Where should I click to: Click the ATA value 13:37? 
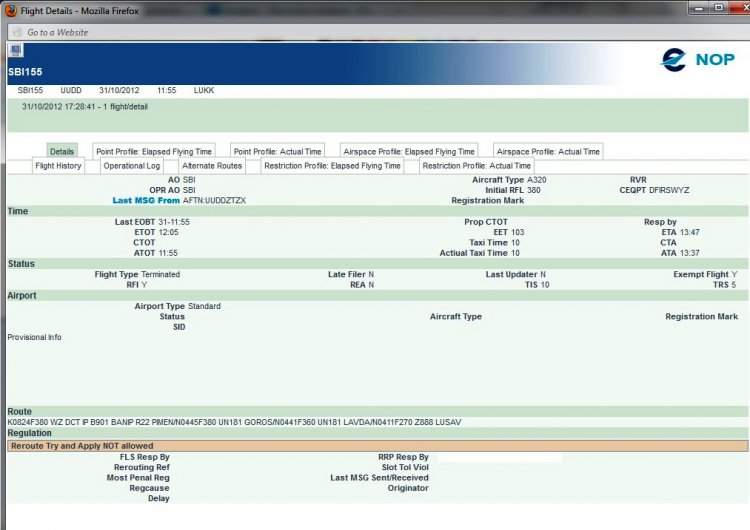tap(690, 253)
